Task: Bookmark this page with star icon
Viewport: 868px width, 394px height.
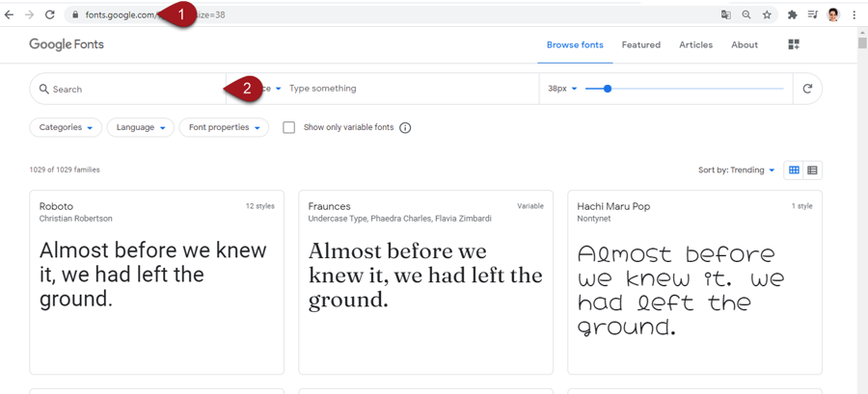Action: 767,15
